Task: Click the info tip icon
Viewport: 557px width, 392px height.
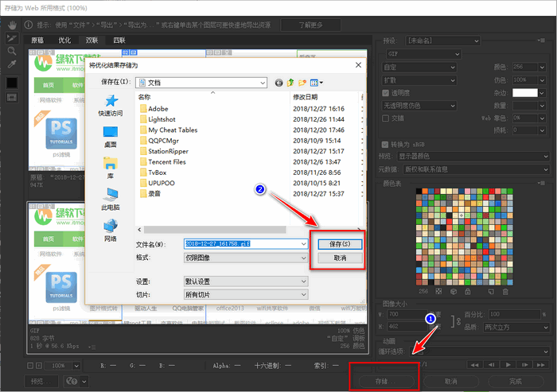Action: [29, 25]
